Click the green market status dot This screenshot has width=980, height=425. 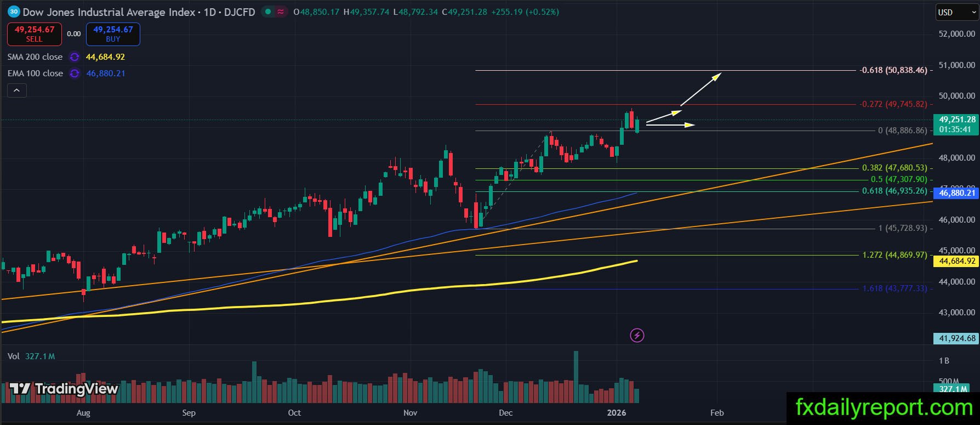pos(267,12)
